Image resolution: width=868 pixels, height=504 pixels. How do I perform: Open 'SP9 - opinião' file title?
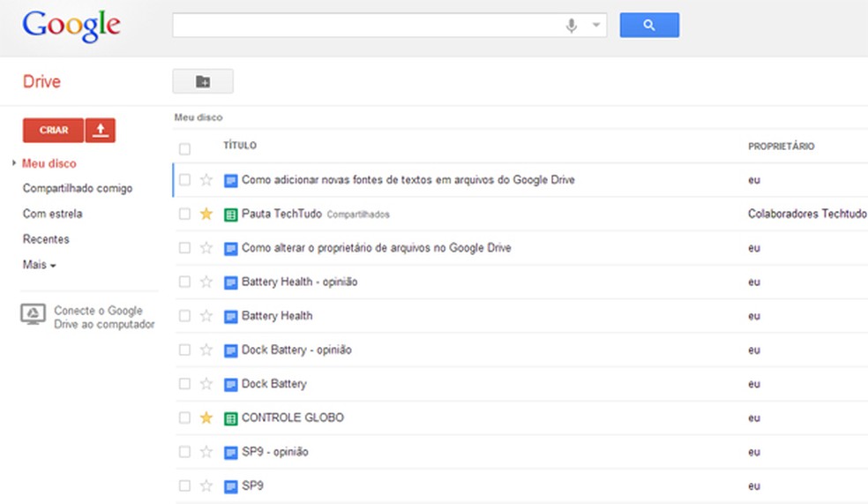pos(274,452)
